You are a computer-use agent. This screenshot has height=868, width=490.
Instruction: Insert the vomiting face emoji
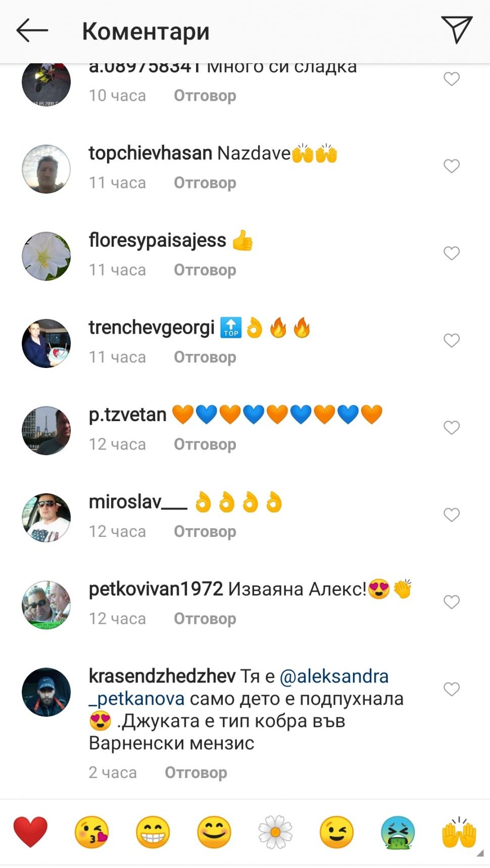coord(398,832)
